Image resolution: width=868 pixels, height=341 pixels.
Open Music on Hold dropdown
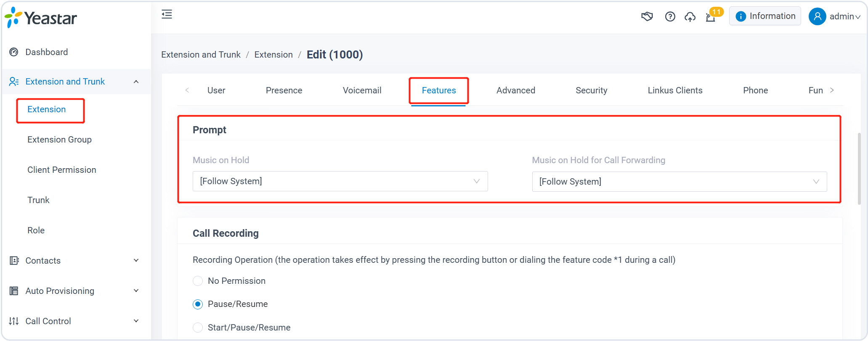(x=340, y=181)
